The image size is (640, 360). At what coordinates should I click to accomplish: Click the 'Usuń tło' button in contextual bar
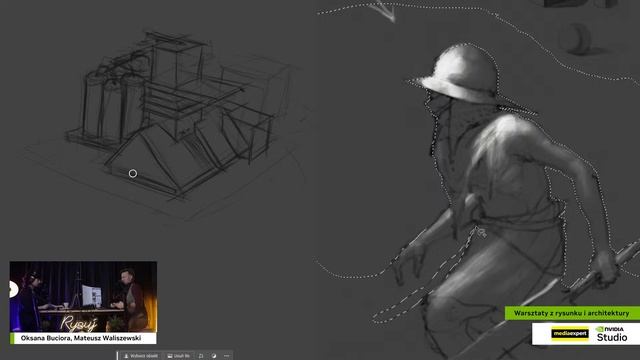178,356
